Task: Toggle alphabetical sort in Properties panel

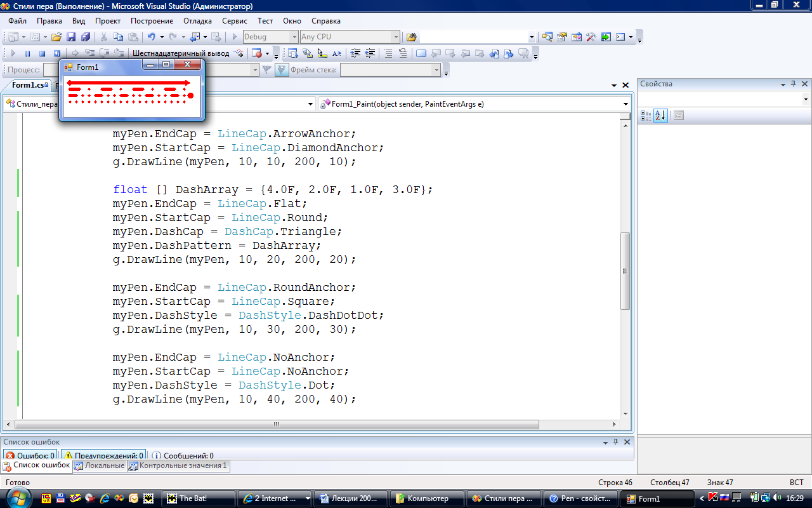Action: [660, 115]
